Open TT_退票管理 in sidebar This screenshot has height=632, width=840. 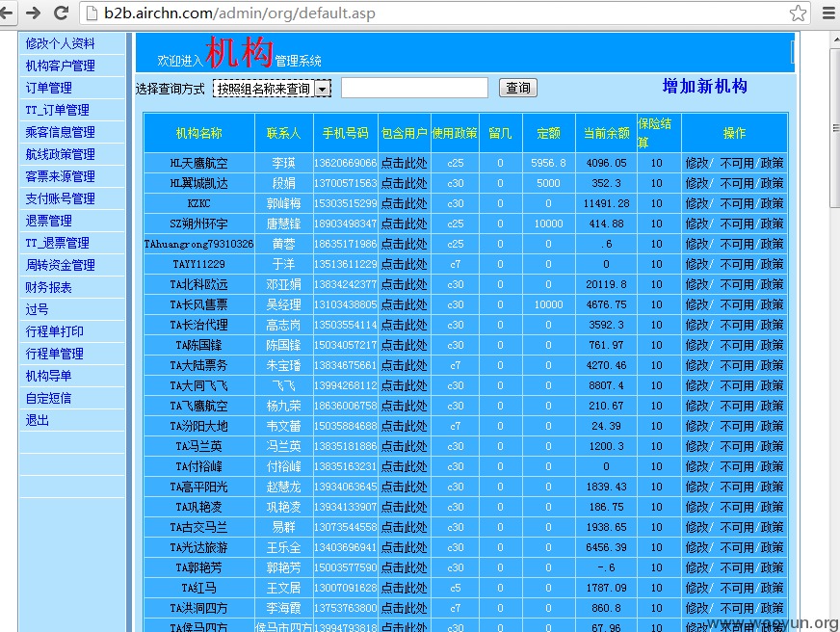[58, 243]
